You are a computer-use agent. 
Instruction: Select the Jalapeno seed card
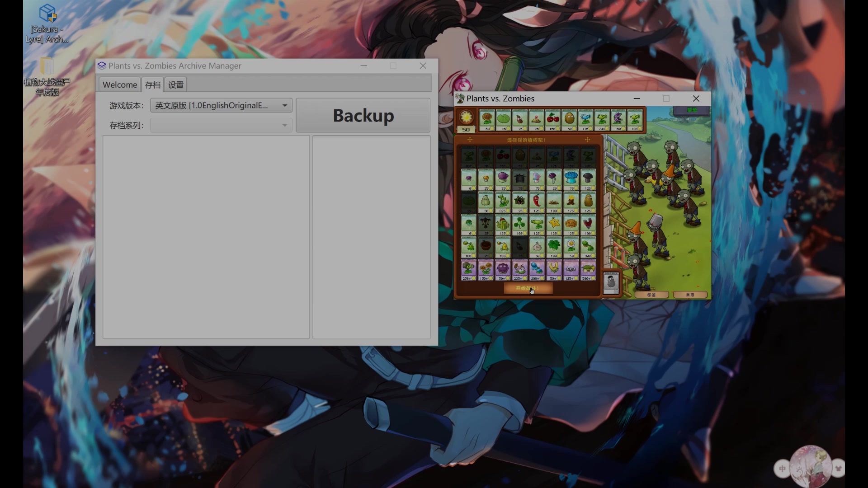537,202
